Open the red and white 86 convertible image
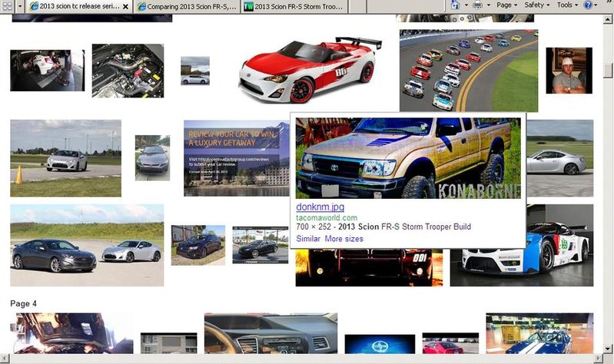Image resolution: width=614 pixels, height=364 pixels. click(310, 70)
